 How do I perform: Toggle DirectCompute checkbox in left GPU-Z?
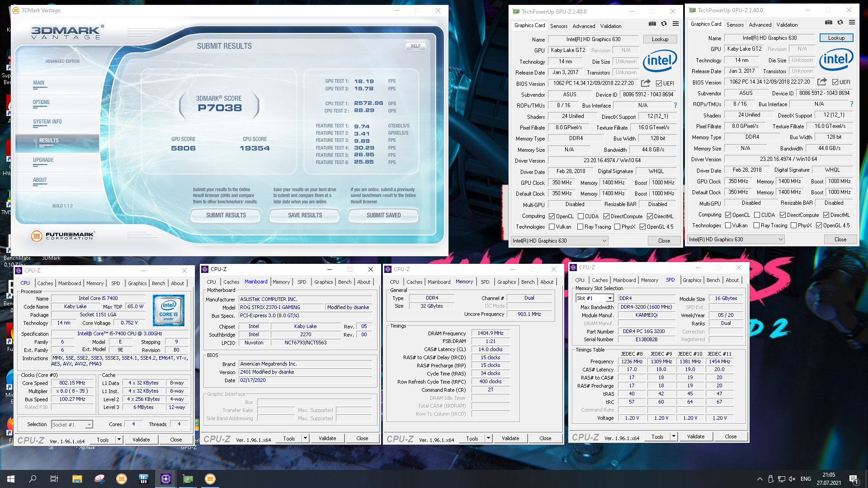[x=606, y=216]
